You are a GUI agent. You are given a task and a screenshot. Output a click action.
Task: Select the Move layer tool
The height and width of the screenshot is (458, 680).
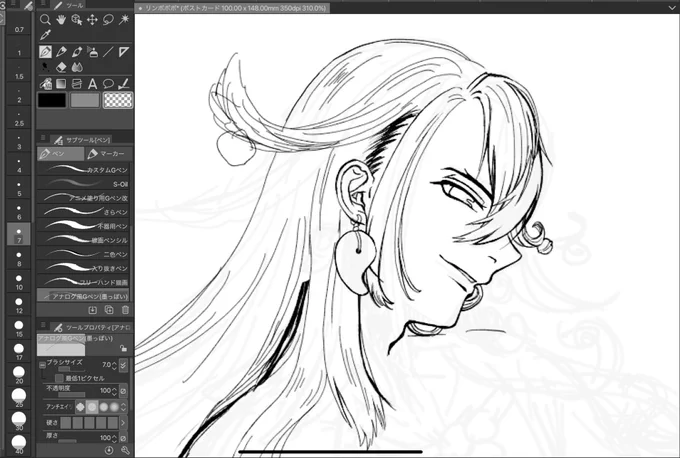tap(92, 20)
